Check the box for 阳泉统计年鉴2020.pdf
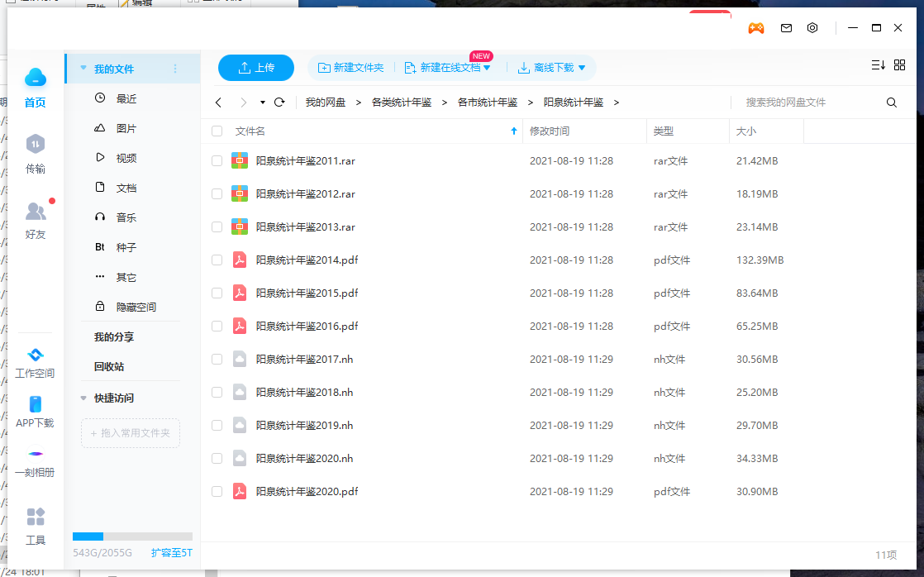 217,491
